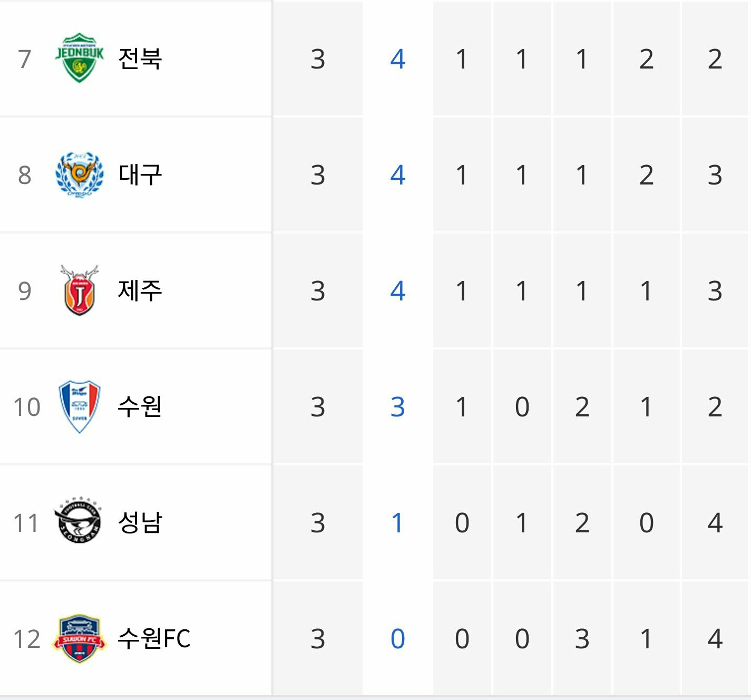Open the 전북 team name link

pos(140,59)
